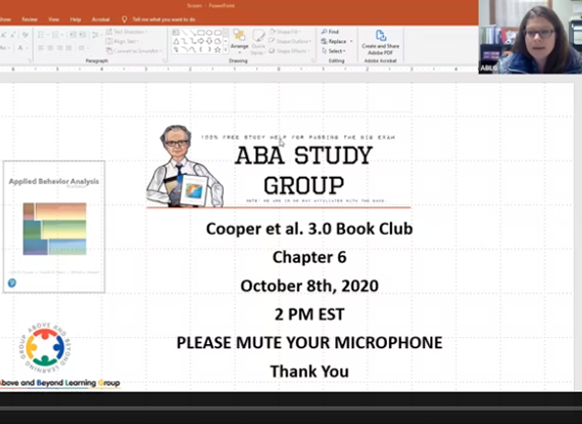Click the Clear All Formatting icon
582x424 pixels.
(25, 35)
